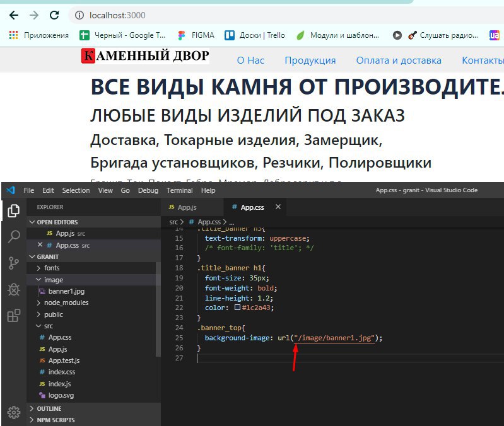Open App.css in the src folder
The height and width of the screenshot is (426, 504).
[x=91, y=337]
